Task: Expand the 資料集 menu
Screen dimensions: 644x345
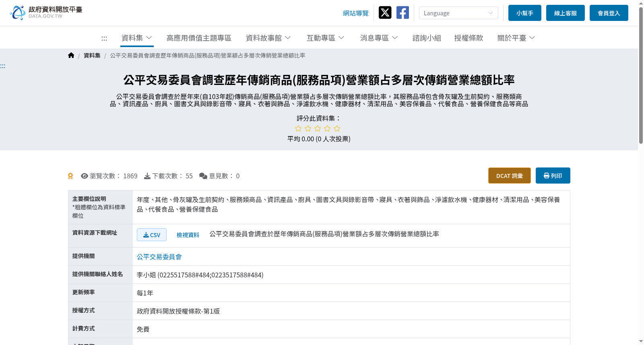Action: click(137, 38)
